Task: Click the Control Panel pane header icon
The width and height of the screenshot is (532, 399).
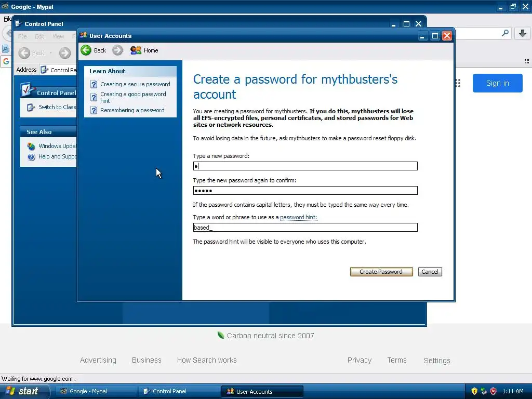Action: click(27, 89)
